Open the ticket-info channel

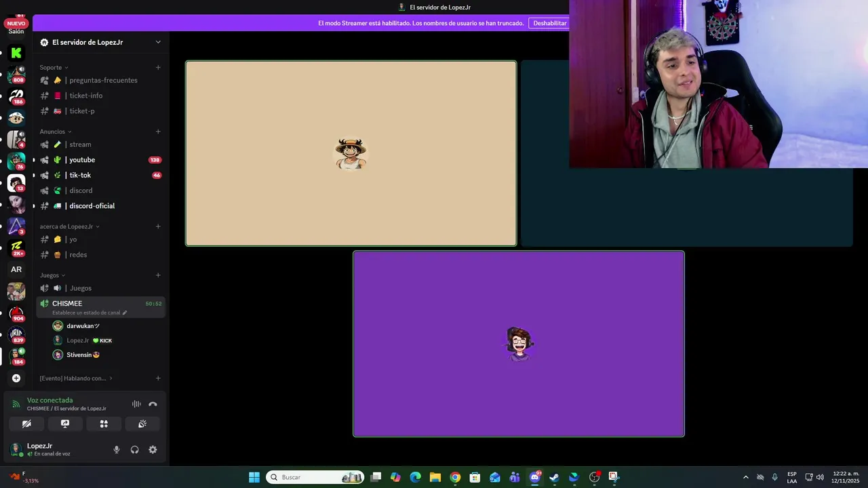coord(100,96)
